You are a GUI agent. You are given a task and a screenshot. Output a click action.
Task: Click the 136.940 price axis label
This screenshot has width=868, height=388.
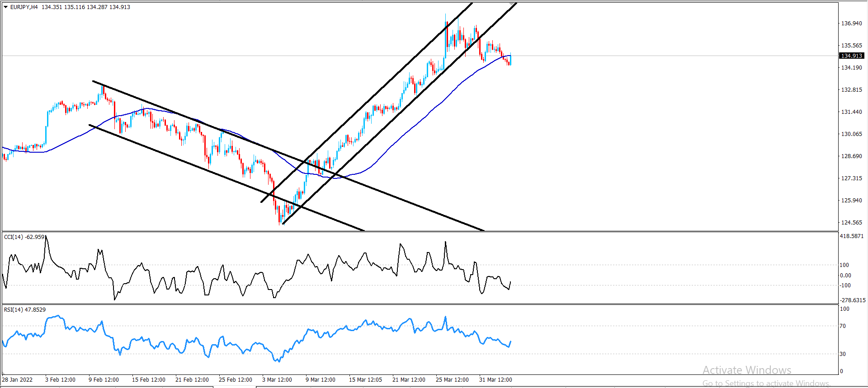pos(851,23)
